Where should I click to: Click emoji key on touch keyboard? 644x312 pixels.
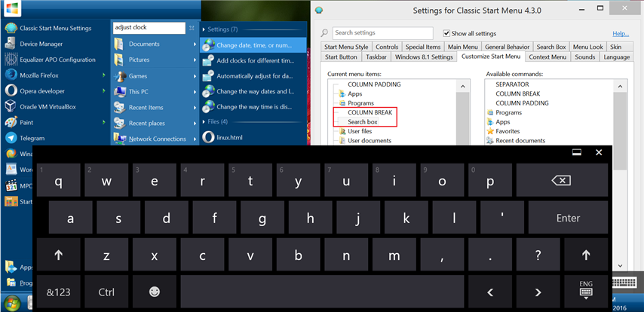pos(155,292)
